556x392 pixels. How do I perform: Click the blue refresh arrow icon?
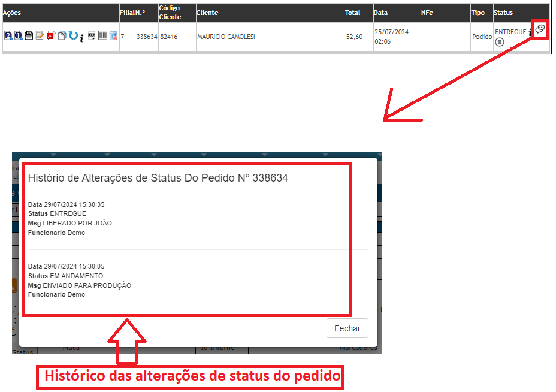[x=72, y=36]
